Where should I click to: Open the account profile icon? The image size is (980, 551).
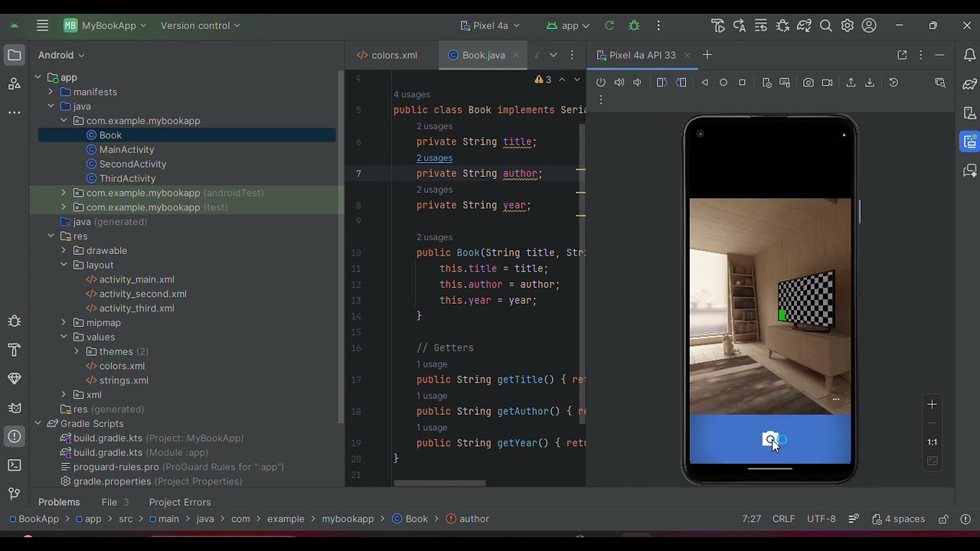pos(869,25)
